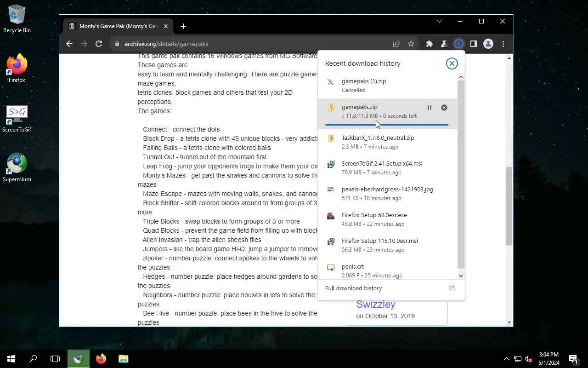Cancel the gamepaks.zip download

(x=444, y=108)
